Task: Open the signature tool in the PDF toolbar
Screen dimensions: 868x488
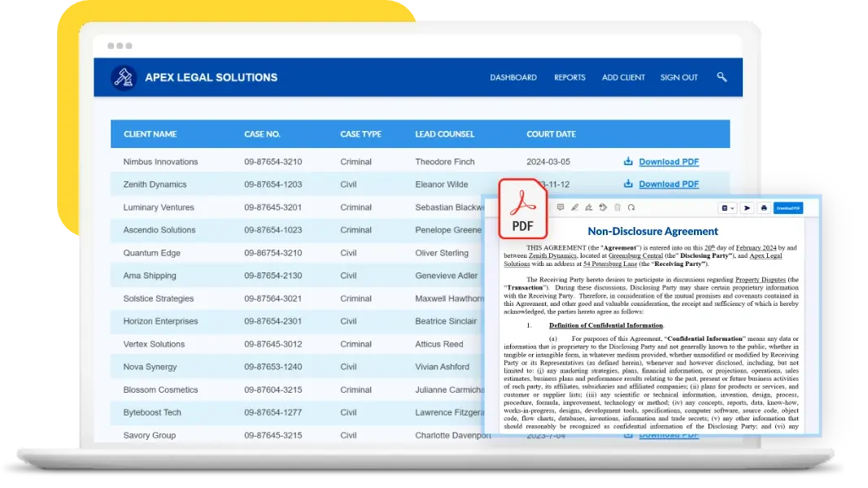Action: click(589, 207)
